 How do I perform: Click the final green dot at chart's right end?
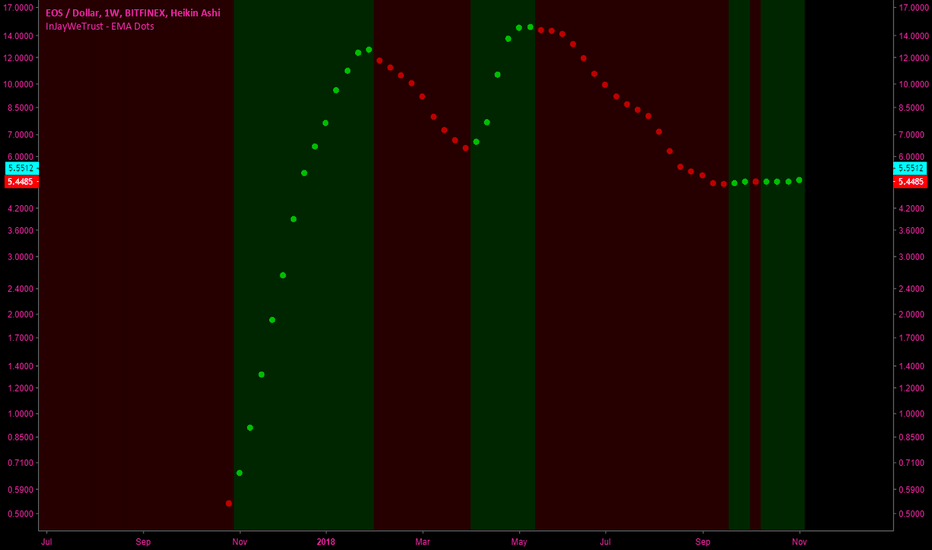tap(799, 180)
